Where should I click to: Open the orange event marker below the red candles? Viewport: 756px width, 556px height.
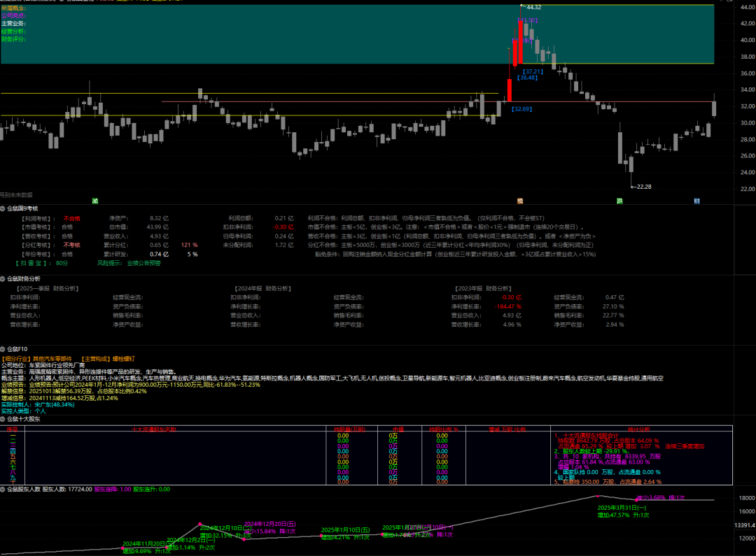(x=519, y=201)
